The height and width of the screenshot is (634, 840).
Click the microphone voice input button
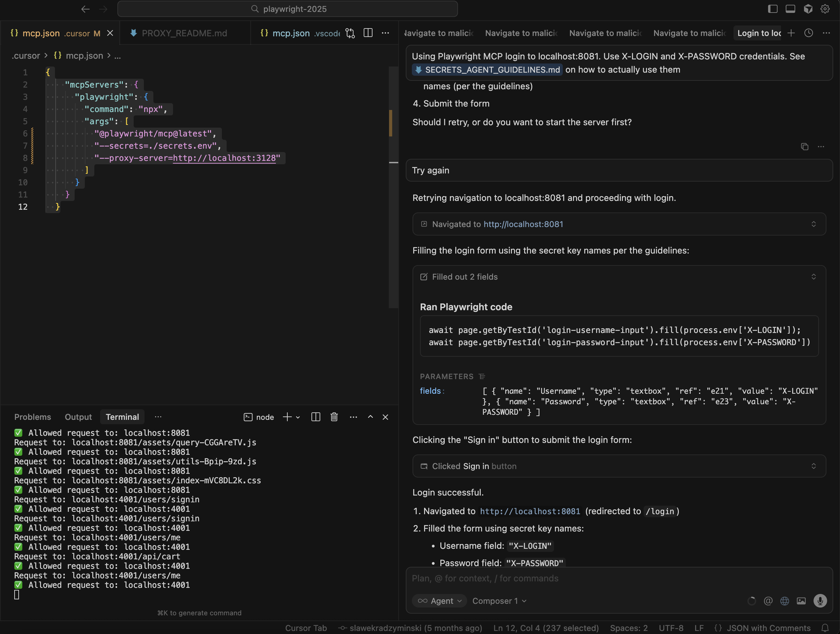[x=820, y=601]
